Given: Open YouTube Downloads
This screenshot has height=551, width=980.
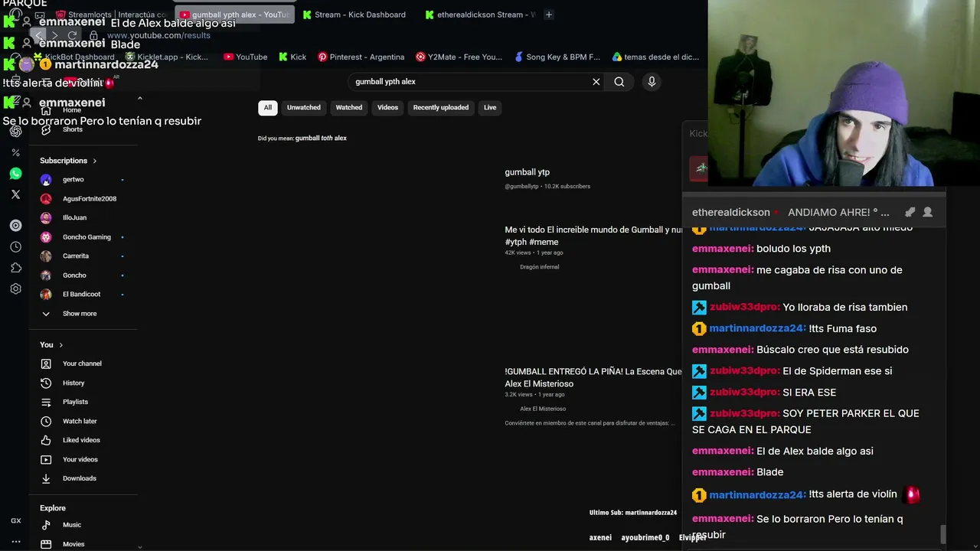Looking at the screenshot, I should (80, 478).
